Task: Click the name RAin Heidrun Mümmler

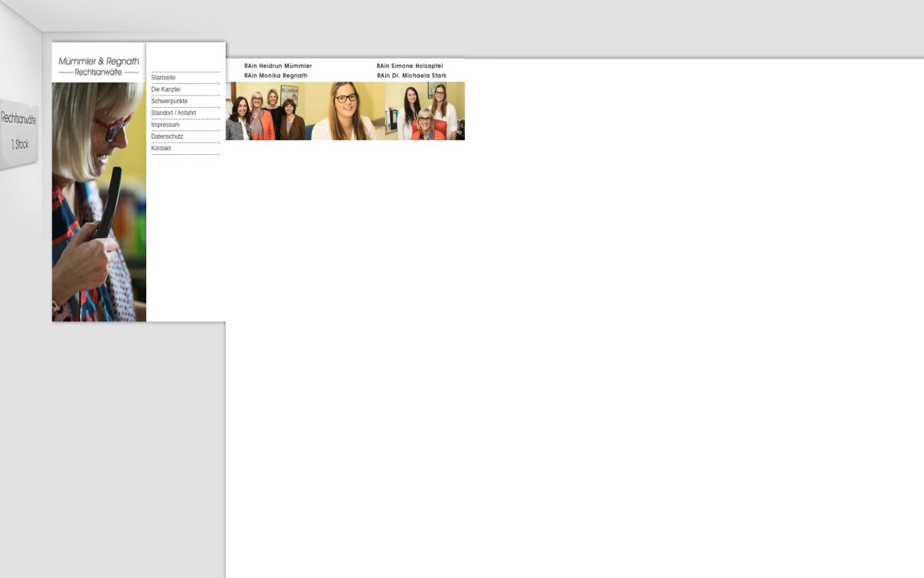Action: [x=278, y=66]
